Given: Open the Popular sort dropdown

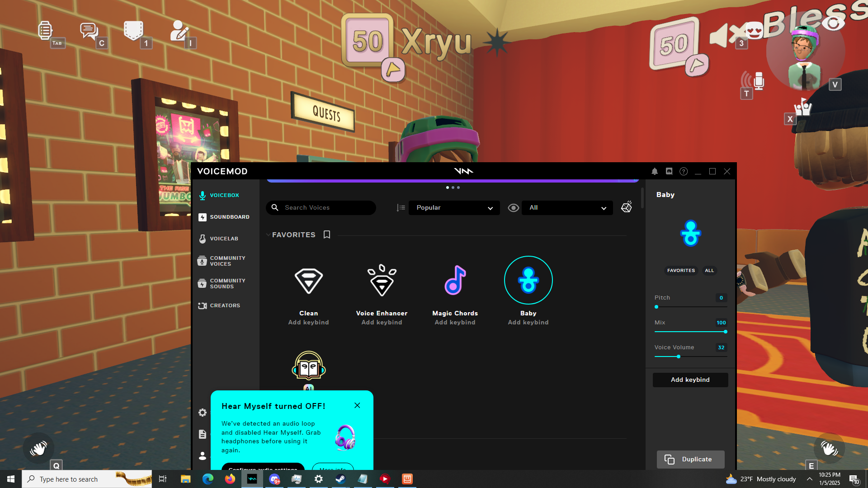Looking at the screenshot, I should tap(454, 208).
